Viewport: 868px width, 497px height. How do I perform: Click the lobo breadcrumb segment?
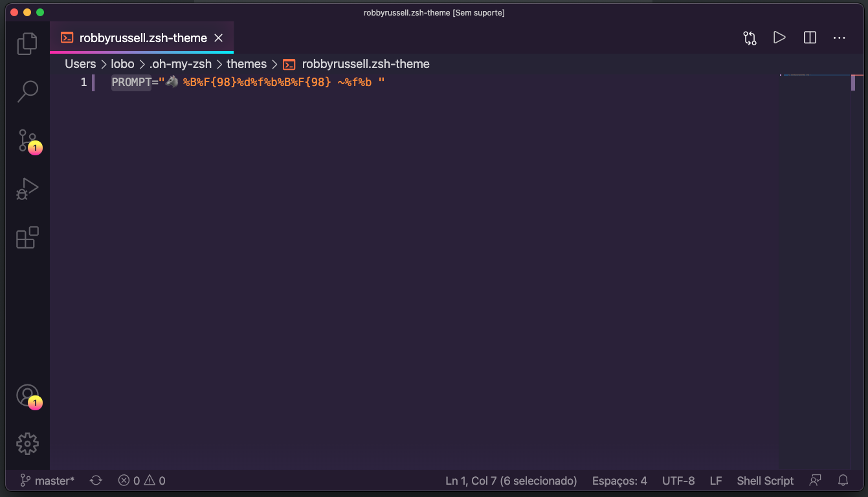pos(122,64)
